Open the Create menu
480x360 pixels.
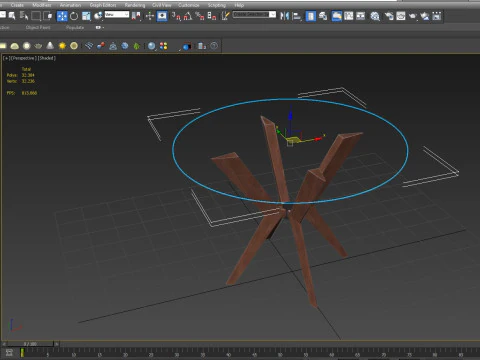click(17, 5)
